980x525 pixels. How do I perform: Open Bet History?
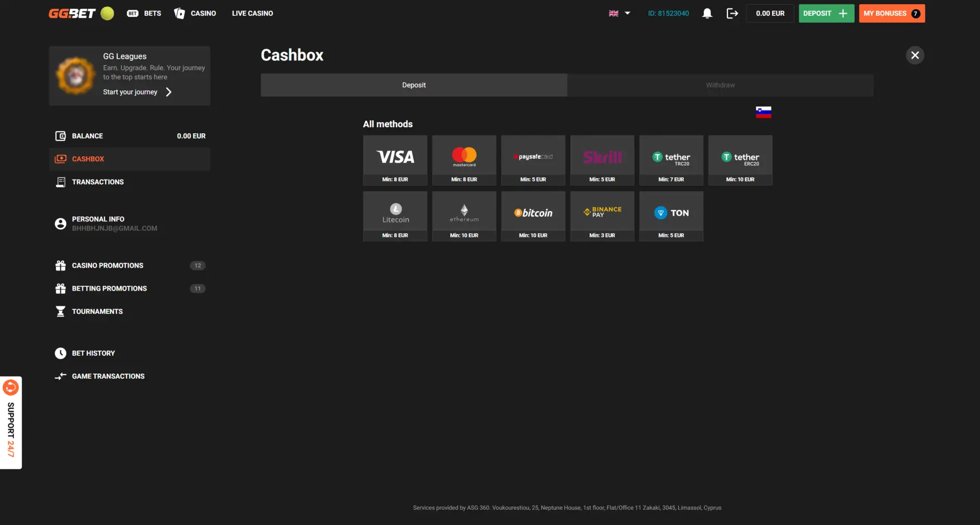click(130, 353)
